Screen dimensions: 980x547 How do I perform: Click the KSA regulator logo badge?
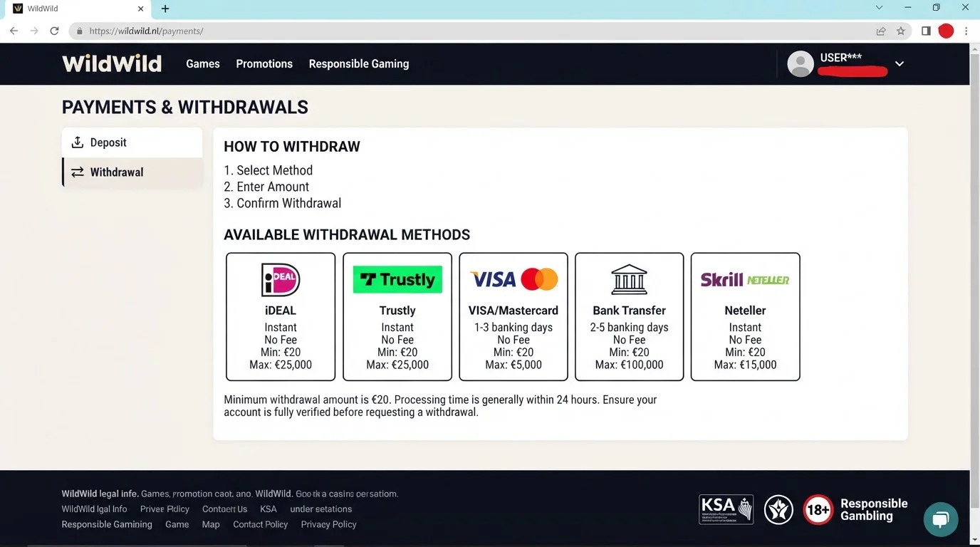click(726, 510)
